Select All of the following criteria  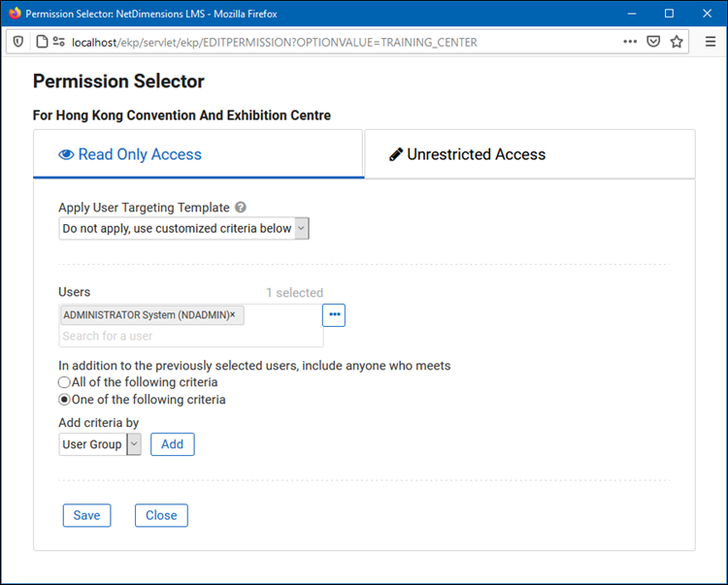[65, 382]
